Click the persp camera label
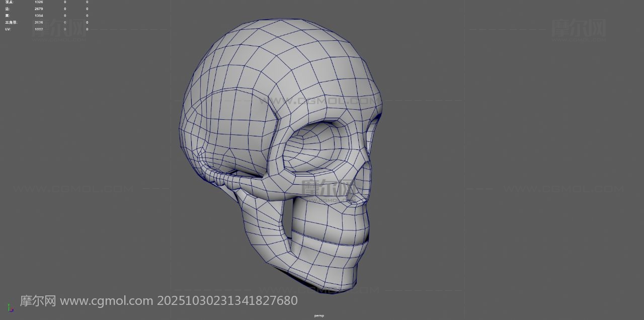This screenshot has height=320, width=644. 319,315
